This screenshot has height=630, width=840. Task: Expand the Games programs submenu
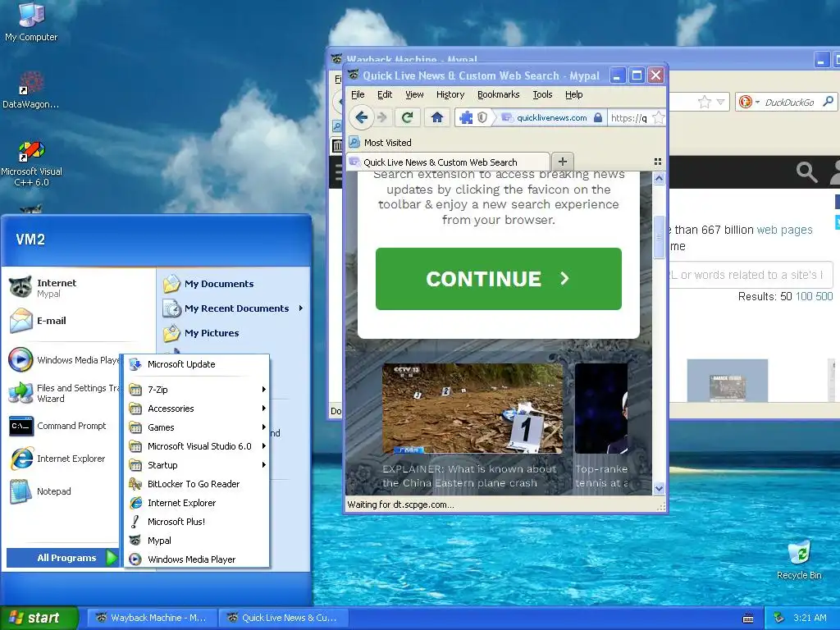pyautogui.click(x=197, y=427)
